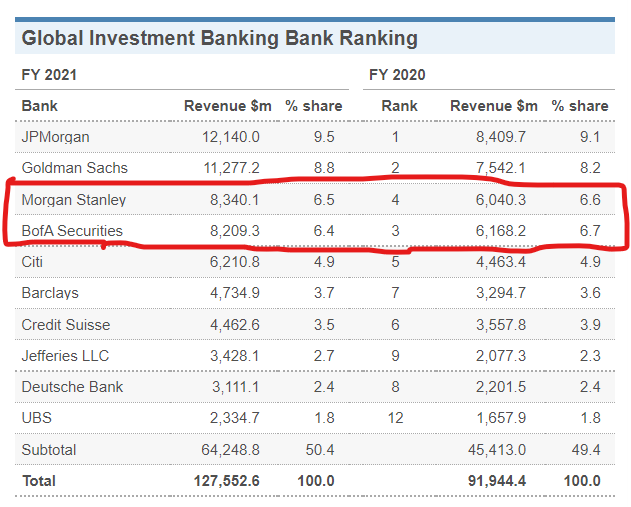Click the Rank column header
Viewport: 631px width, 507px height.
point(398,105)
